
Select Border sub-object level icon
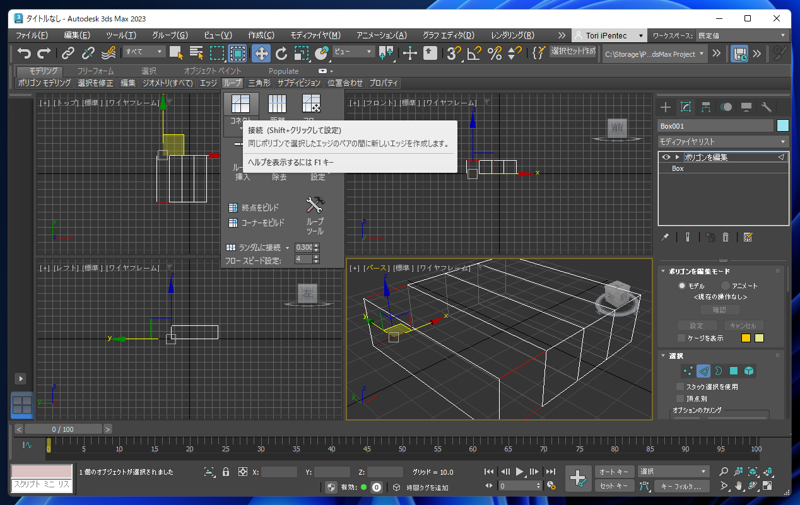718,371
